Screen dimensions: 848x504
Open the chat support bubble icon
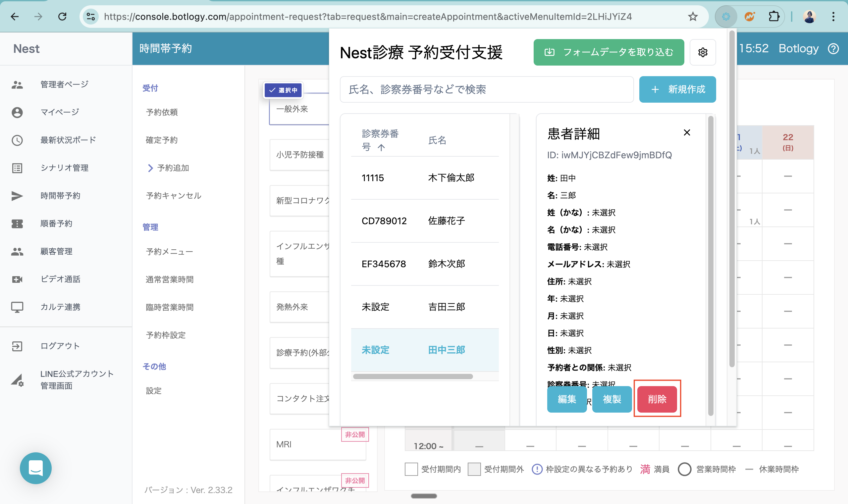point(36,468)
